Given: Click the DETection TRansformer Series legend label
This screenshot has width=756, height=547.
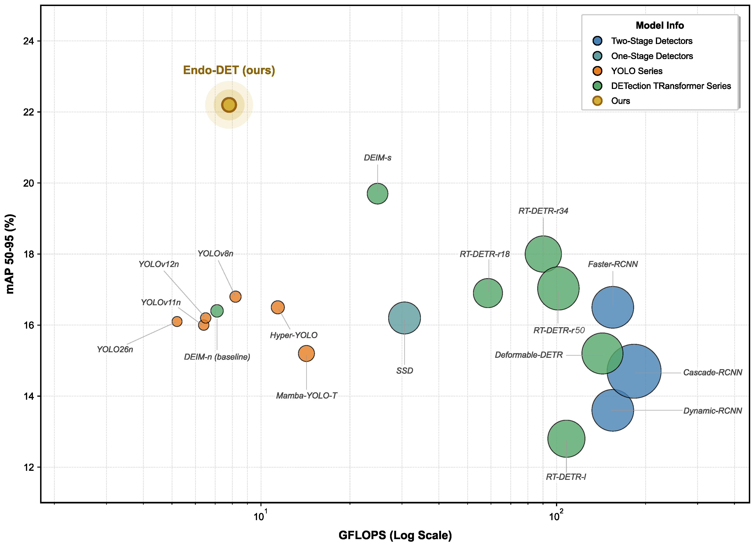Looking at the screenshot, I should 671,86.
